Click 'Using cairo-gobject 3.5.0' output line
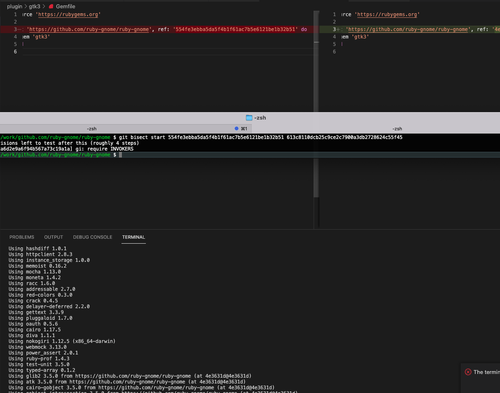 (x=141, y=388)
